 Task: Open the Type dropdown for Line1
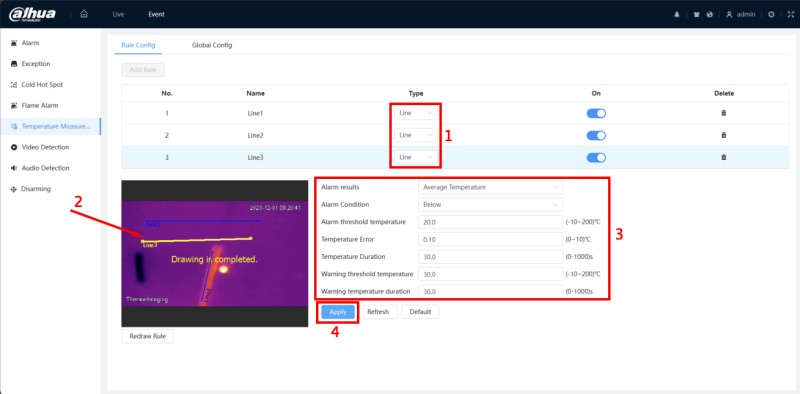[x=416, y=113]
